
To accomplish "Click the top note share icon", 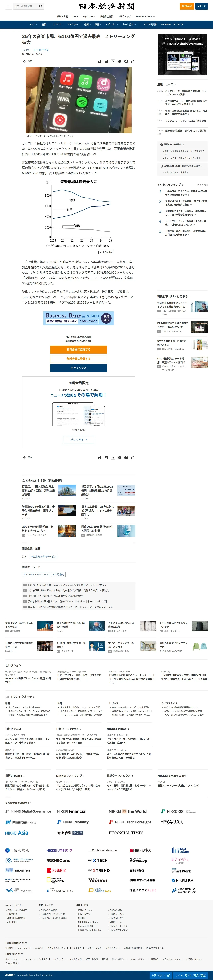I will coord(113,61).
